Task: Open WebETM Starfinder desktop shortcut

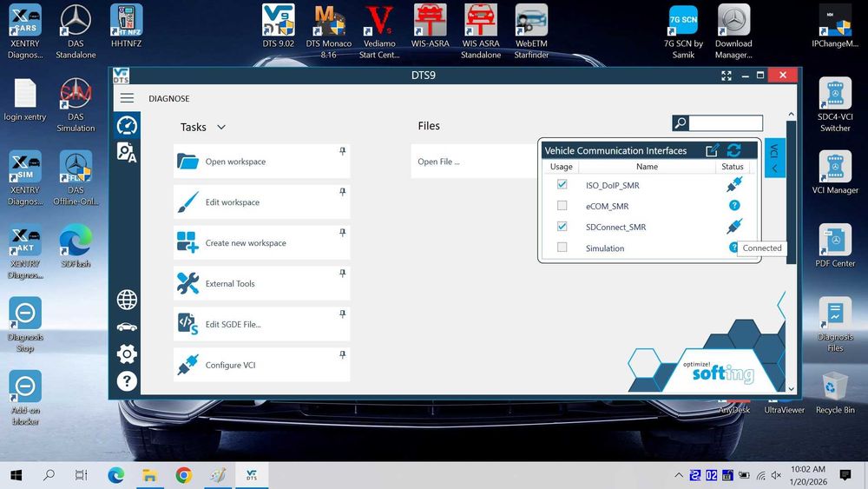Action: pos(531,31)
